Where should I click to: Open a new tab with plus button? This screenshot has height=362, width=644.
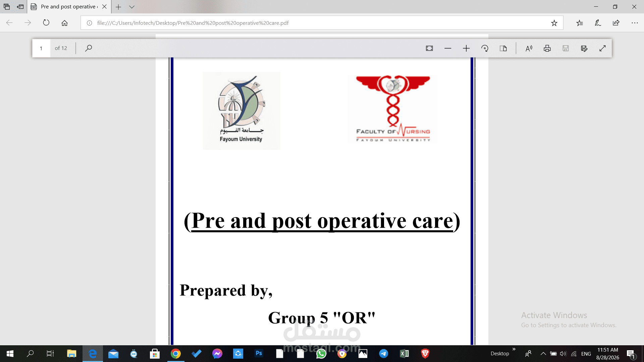118,7
